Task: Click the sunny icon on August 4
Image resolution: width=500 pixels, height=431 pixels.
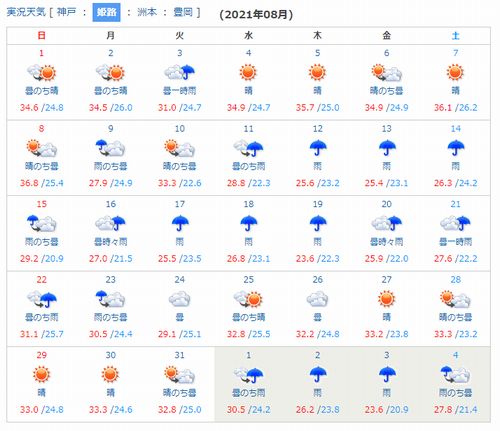Action: pyautogui.click(x=248, y=72)
